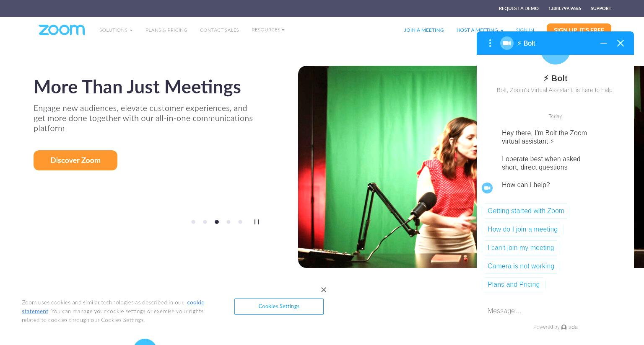Screen dimensions: 644x345
Task: Expand the Solutions dropdown menu
Action: [x=116, y=30]
